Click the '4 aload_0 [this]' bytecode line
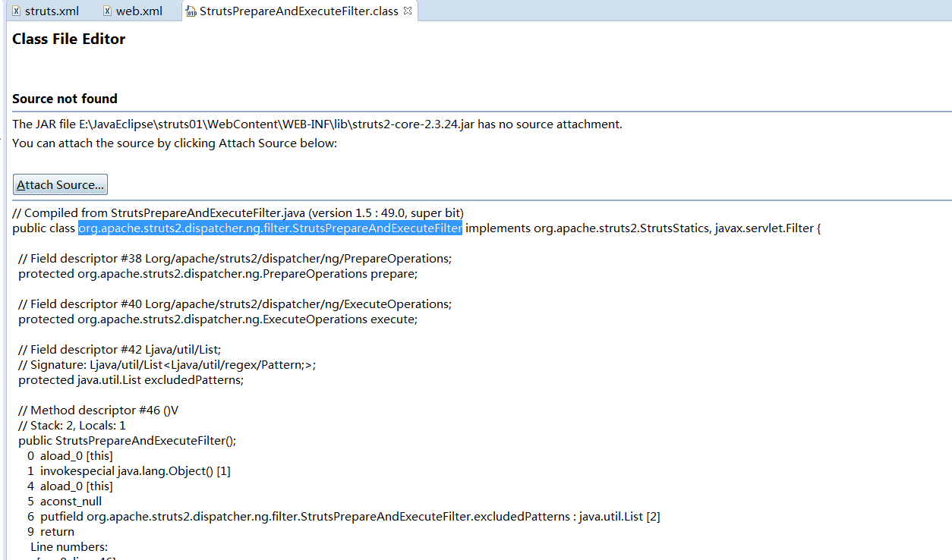The image size is (952, 560). click(x=70, y=486)
